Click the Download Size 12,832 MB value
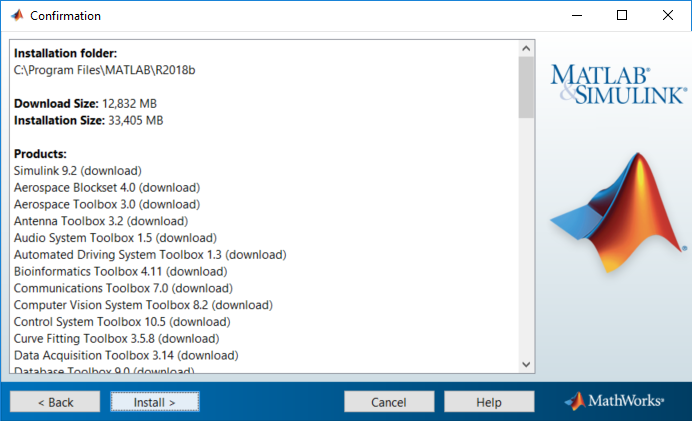 (129, 104)
